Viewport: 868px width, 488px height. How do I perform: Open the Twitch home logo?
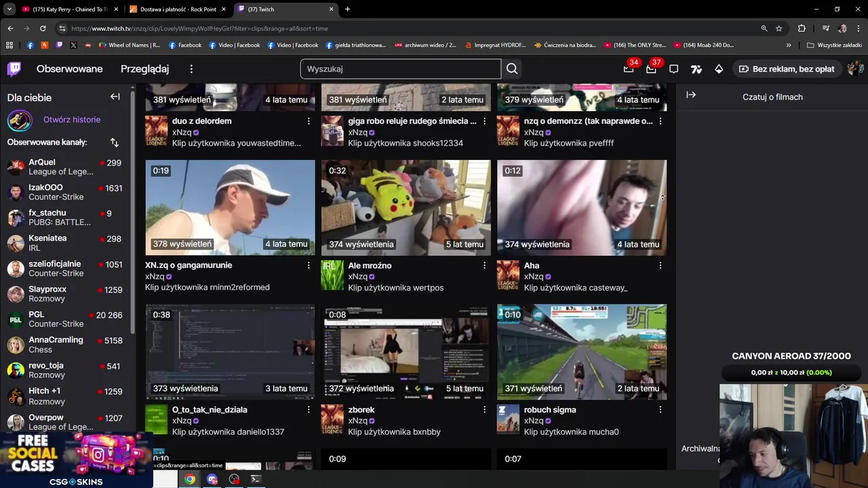[14, 69]
